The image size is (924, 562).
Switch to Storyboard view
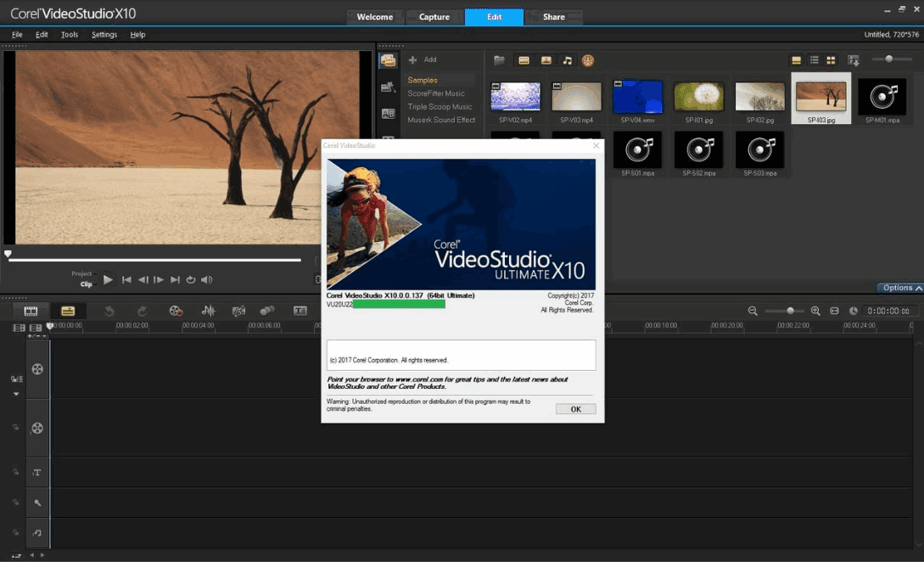point(31,311)
